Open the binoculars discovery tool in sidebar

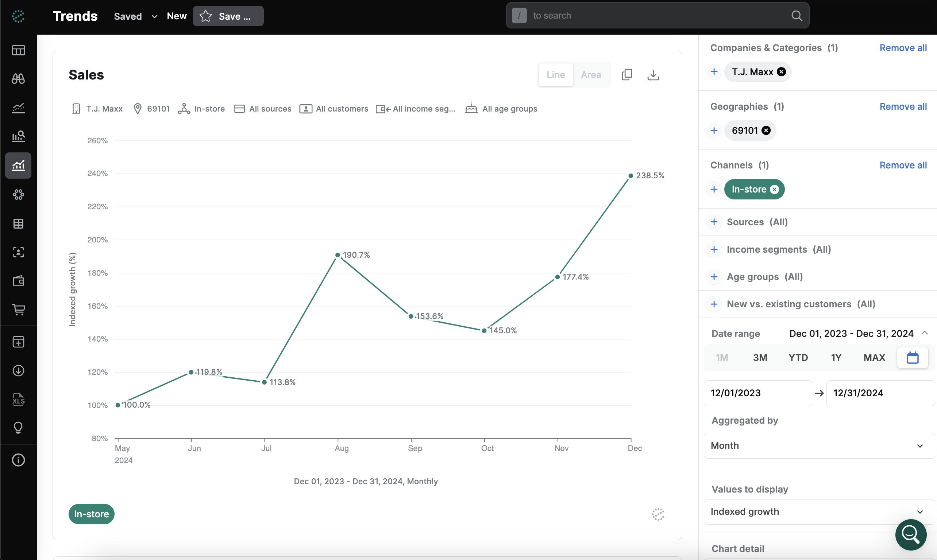pos(19,79)
